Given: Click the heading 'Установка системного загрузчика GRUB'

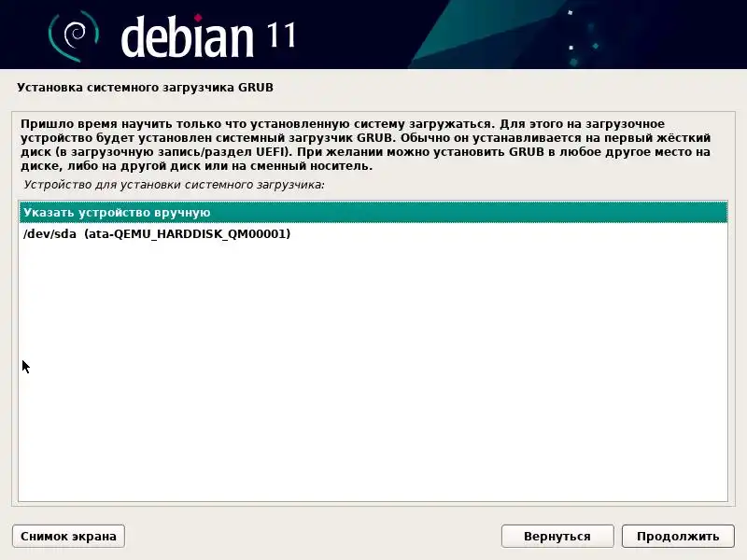Looking at the screenshot, I should click(x=146, y=88).
